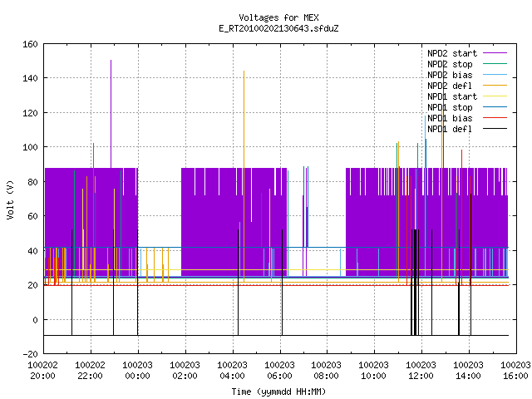
Task: Click the NPD2 defl orange legend line
Action: click(x=495, y=86)
